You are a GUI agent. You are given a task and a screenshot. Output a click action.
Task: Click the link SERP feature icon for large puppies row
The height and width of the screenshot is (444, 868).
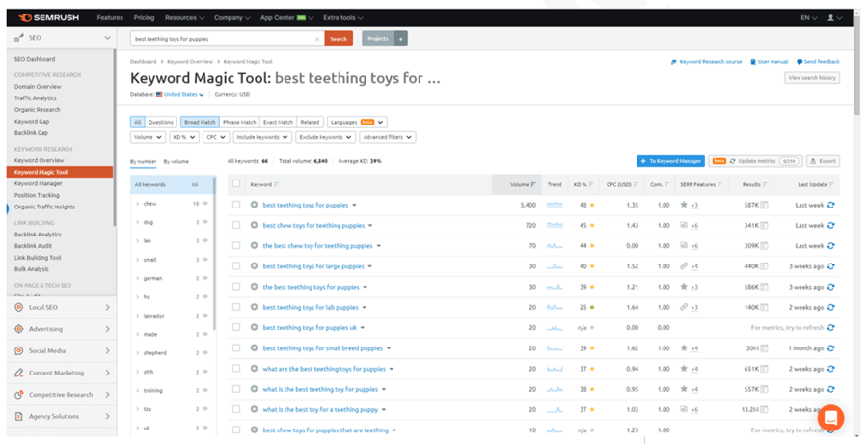coord(684,266)
